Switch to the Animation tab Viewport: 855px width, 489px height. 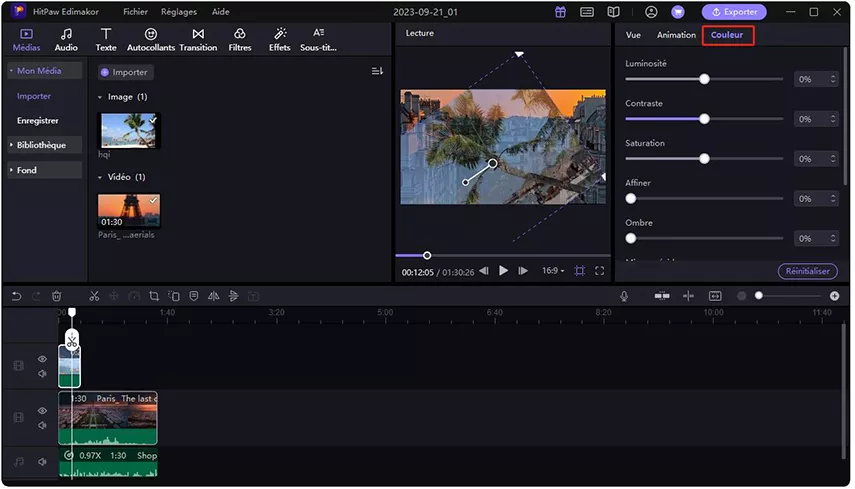(676, 35)
